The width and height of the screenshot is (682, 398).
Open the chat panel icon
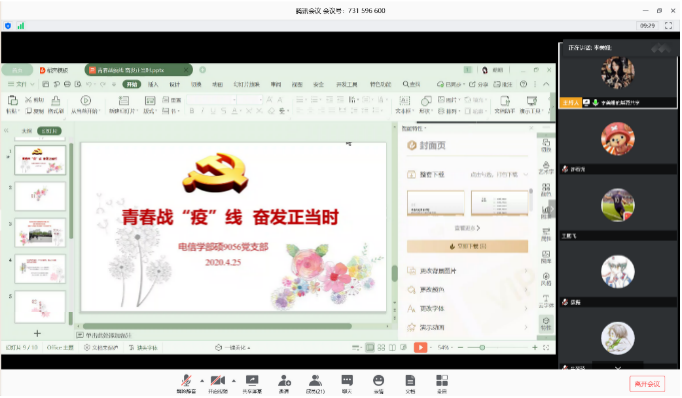(347, 383)
